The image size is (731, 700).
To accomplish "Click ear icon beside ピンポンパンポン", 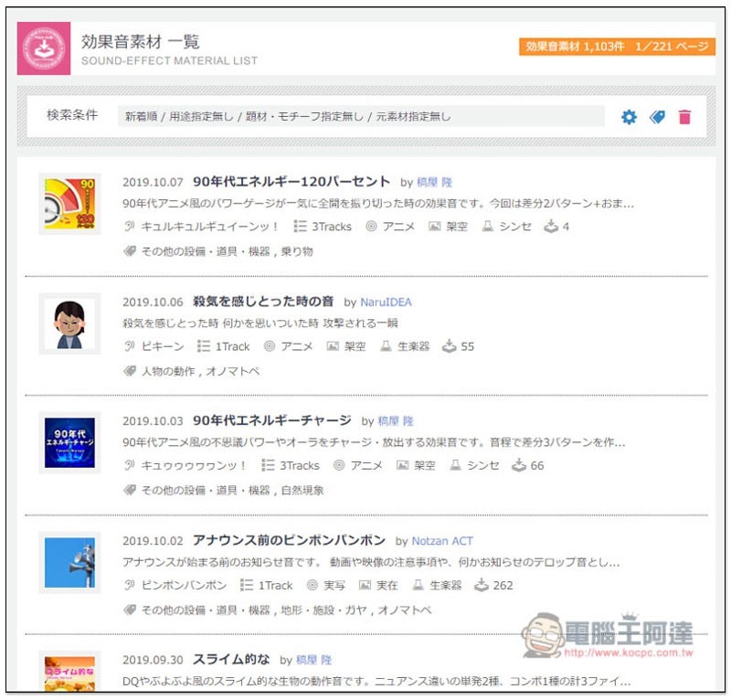I will coord(129,585).
